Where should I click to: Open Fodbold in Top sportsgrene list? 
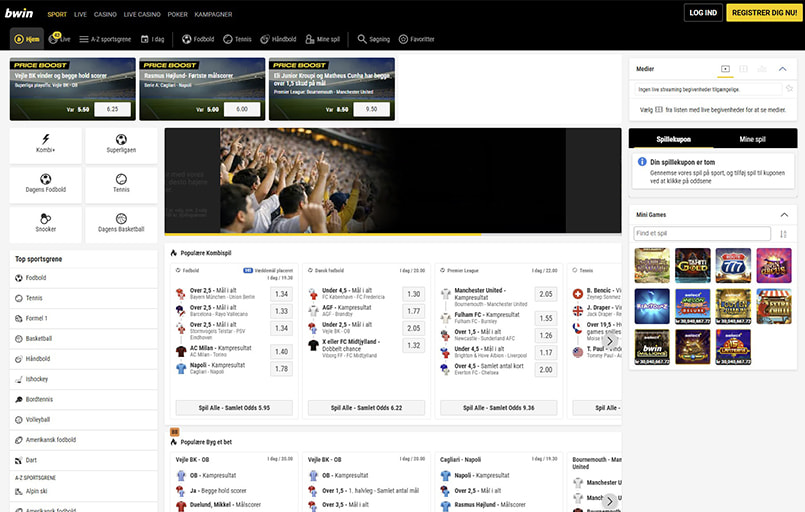click(83, 278)
